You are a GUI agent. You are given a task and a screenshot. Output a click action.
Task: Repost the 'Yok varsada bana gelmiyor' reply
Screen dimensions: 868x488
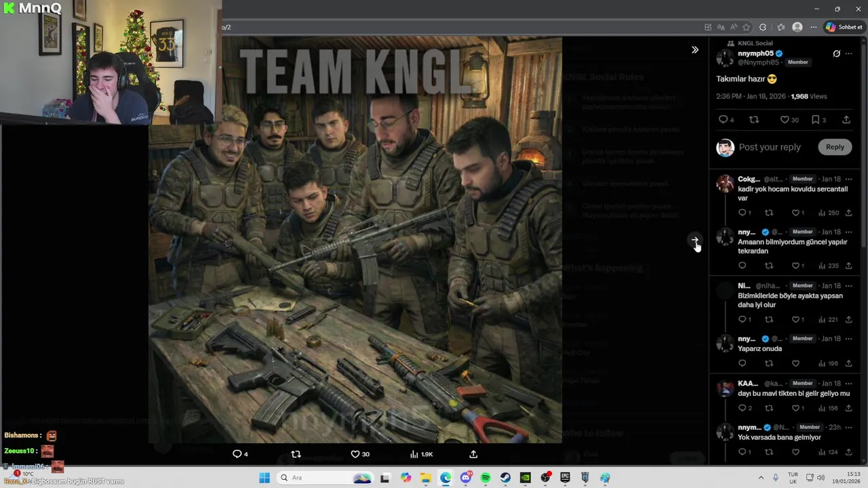tap(769, 452)
